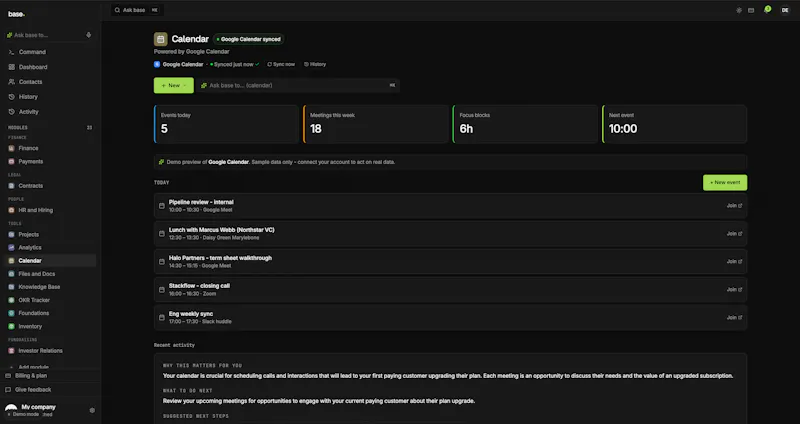Image resolution: width=800 pixels, height=424 pixels.
Task: Click the Focus blocks card
Action: (525, 124)
